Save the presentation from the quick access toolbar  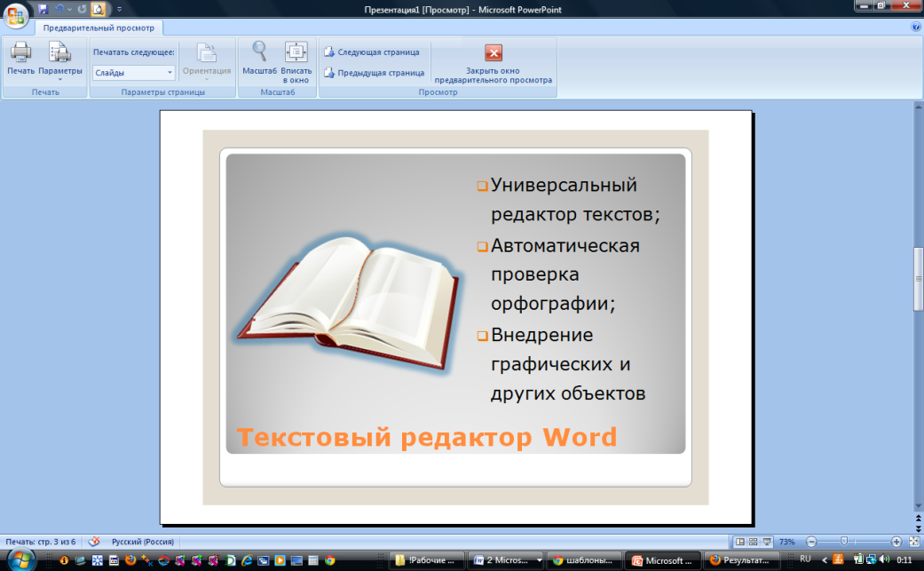coord(43,9)
